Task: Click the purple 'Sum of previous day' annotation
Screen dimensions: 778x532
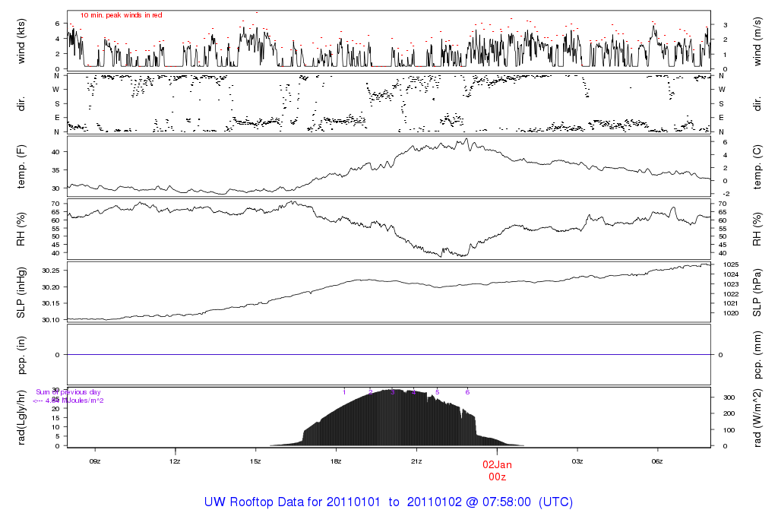Action: (68, 392)
